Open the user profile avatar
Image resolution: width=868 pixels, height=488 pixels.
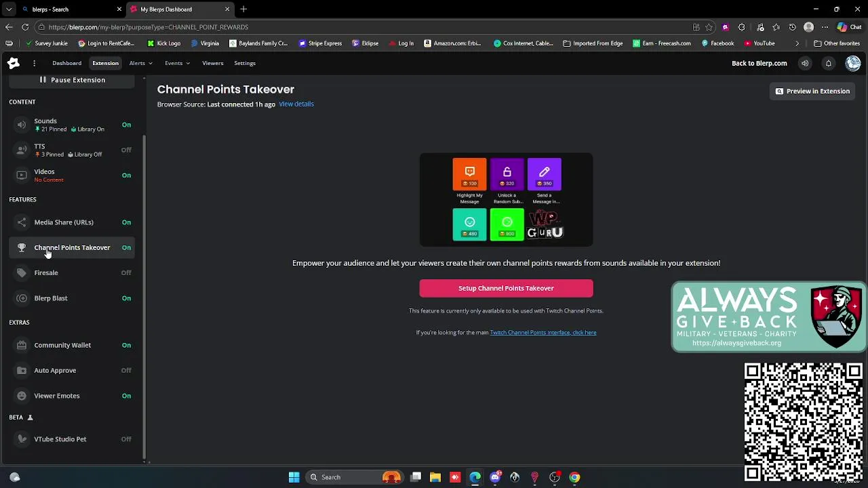853,63
